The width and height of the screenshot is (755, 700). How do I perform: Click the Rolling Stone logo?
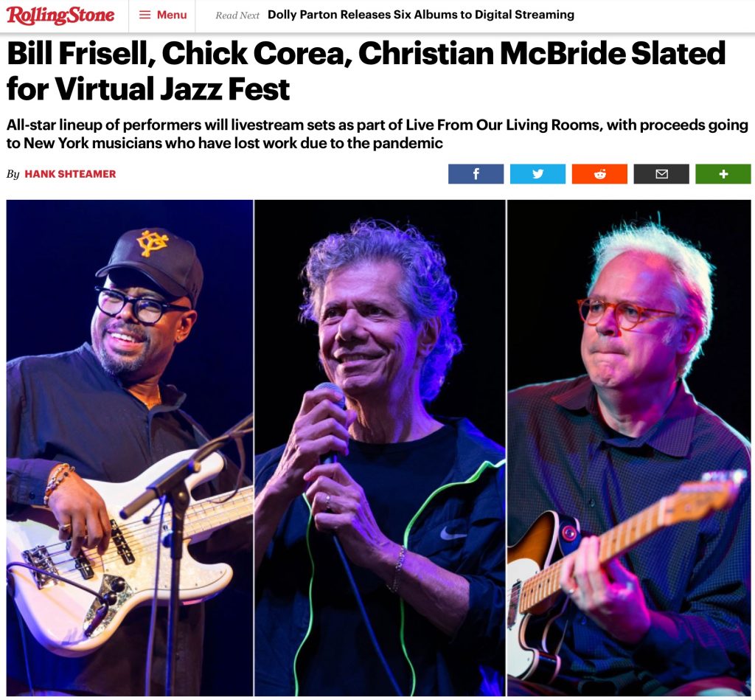pos(60,15)
